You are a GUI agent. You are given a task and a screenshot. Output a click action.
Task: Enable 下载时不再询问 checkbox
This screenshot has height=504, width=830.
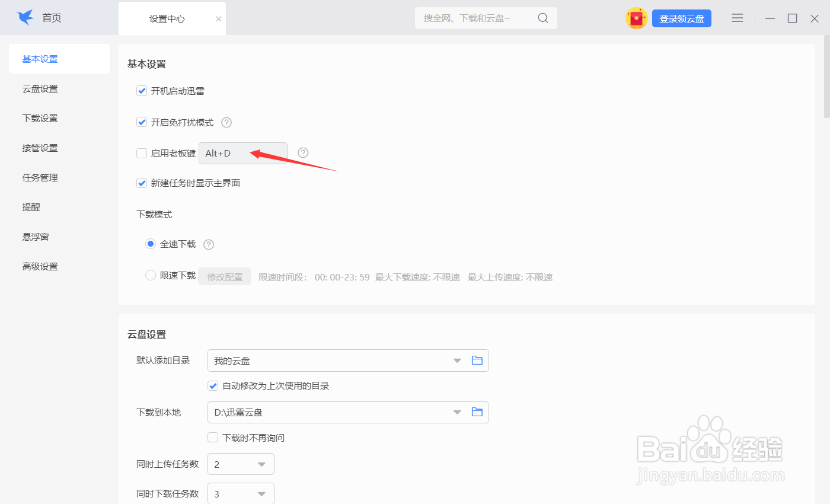[213, 438]
